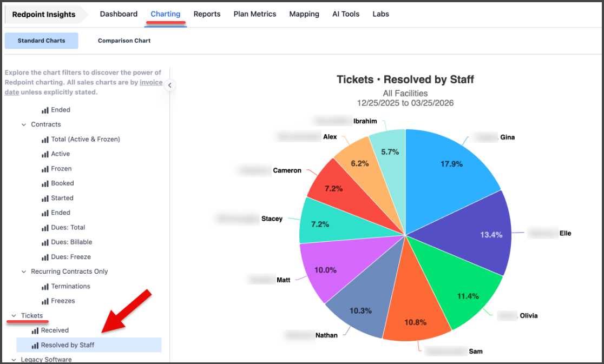604x364 pixels.
Task: Go to the AI Tools tab
Action: pyautogui.click(x=346, y=14)
